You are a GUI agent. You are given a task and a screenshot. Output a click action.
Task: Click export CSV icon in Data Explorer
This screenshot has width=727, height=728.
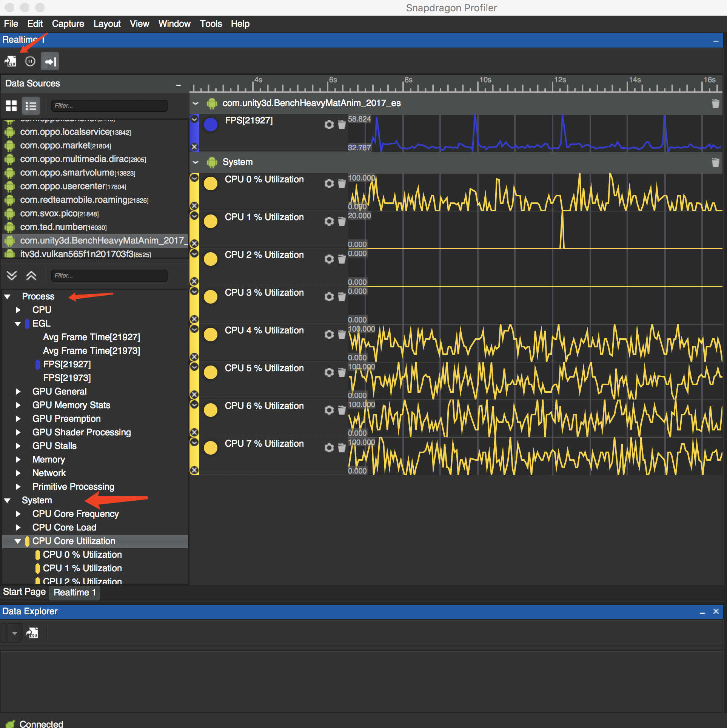click(x=32, y=633)
